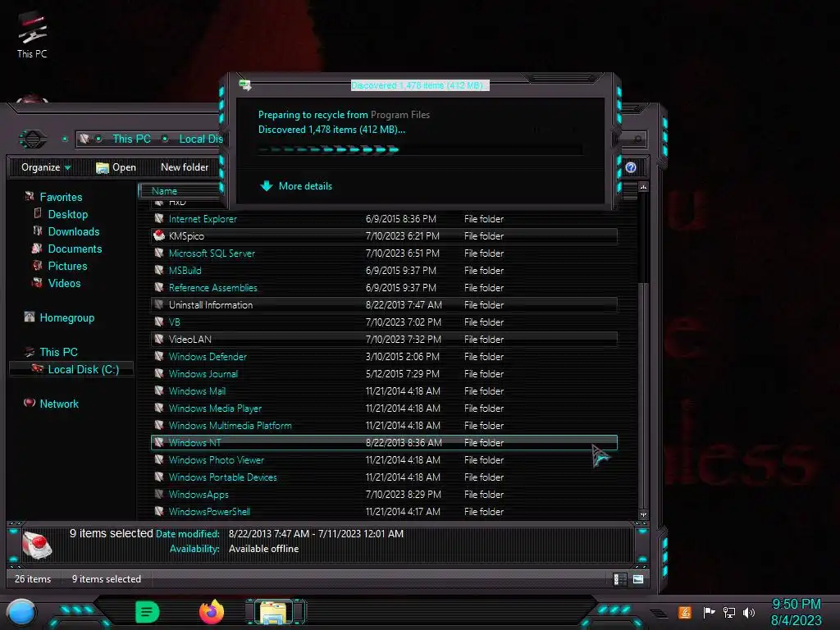
Task: Select Favorites in navigation pane
Action: pos(61,197)
